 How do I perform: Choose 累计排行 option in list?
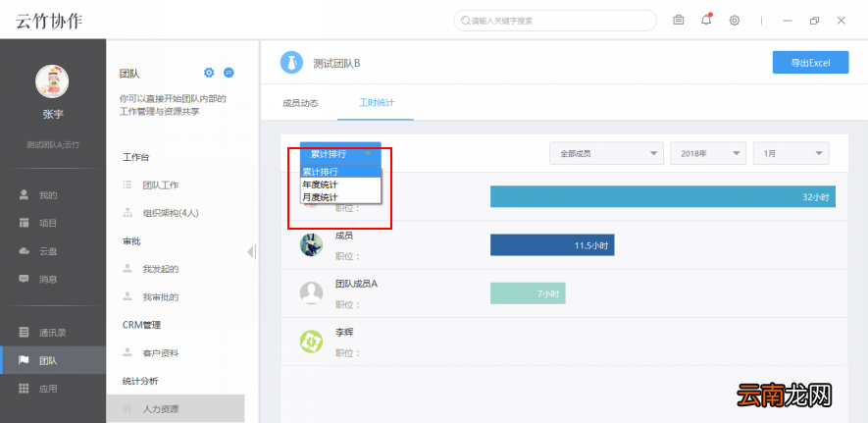(x=340, y=172)
